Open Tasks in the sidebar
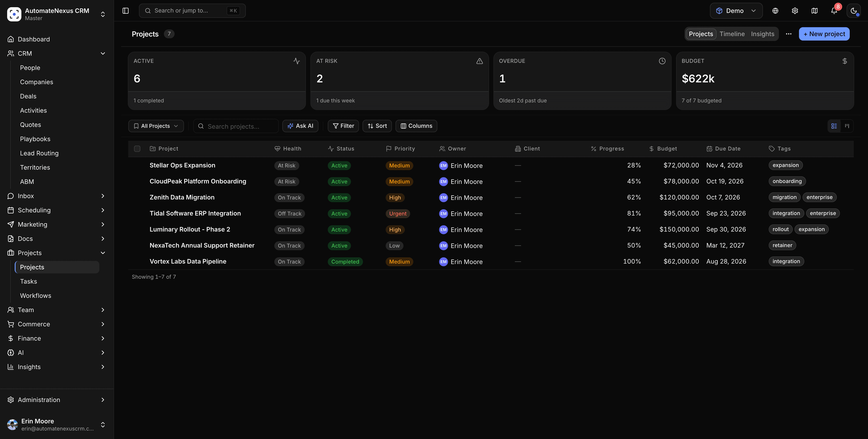 tap(28, 281)
